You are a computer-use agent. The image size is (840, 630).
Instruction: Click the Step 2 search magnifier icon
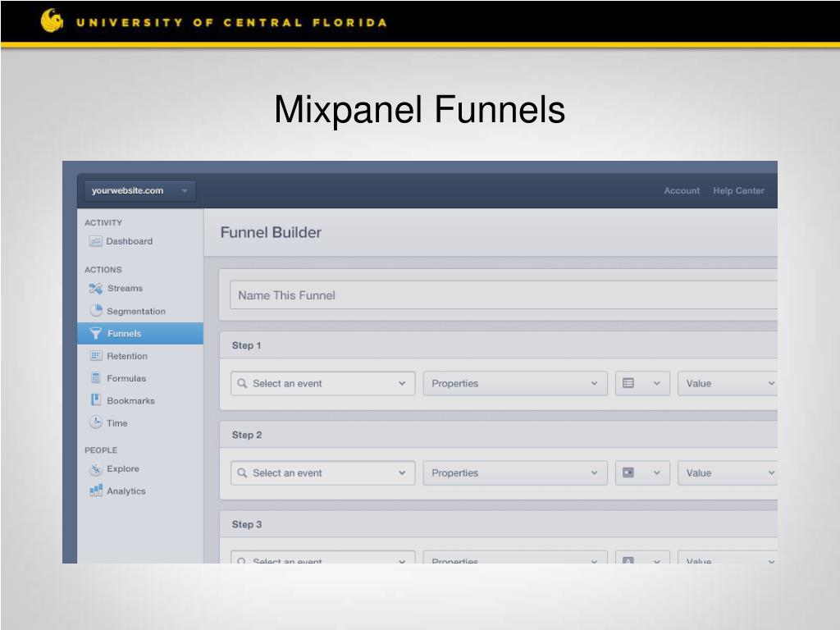pos(242,473)
